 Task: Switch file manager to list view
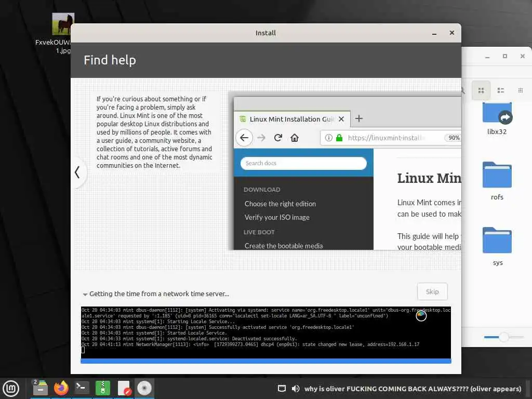coord(500,90)
